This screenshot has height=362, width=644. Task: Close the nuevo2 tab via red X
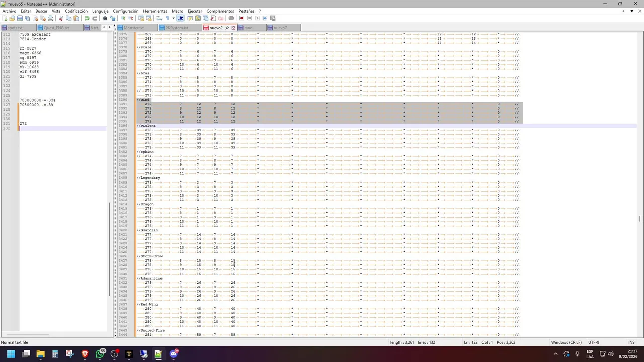click(x=233, y=28)
